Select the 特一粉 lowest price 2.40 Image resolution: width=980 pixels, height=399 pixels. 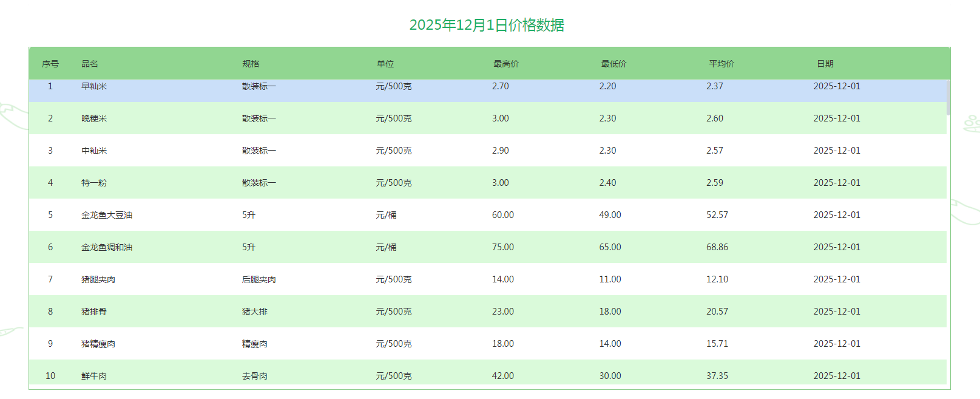pos(607,183)
